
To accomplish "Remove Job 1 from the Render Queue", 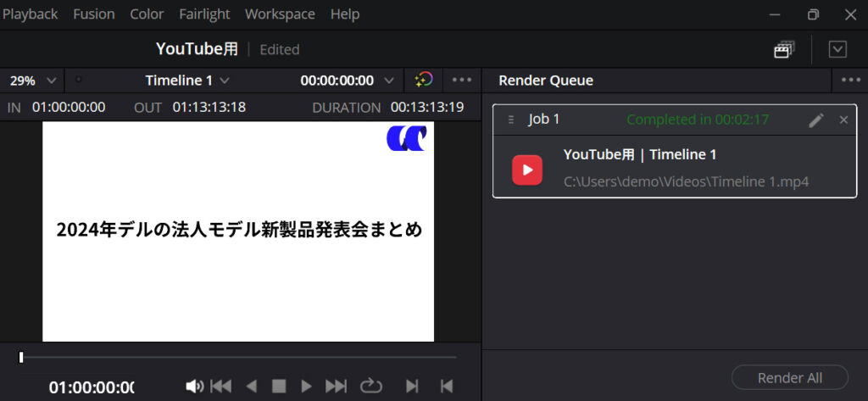I will point(843,120).
